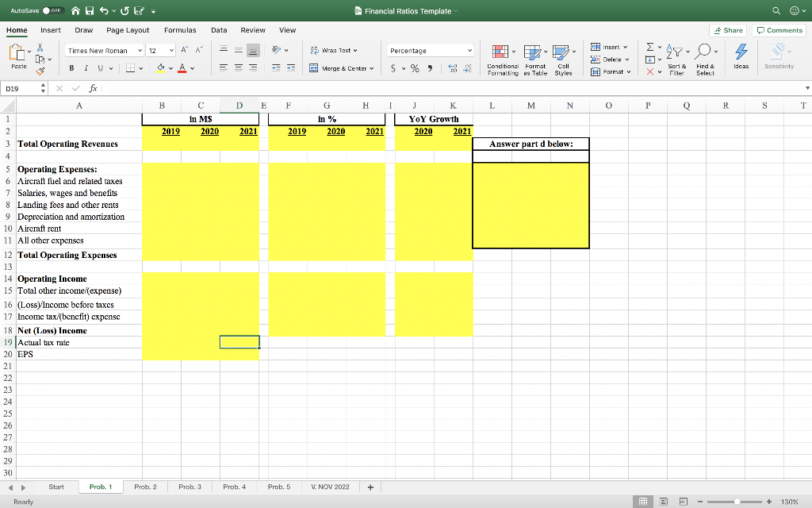The width and height of the screenshot is (812, 508).
Task: Switch to the Page Layout tab
Action: (128, 30)
